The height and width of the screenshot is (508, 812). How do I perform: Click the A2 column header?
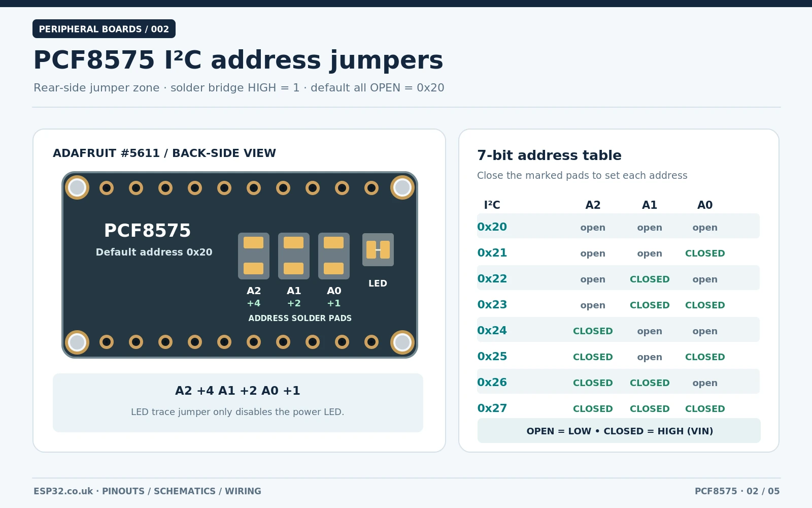point(593,205)
